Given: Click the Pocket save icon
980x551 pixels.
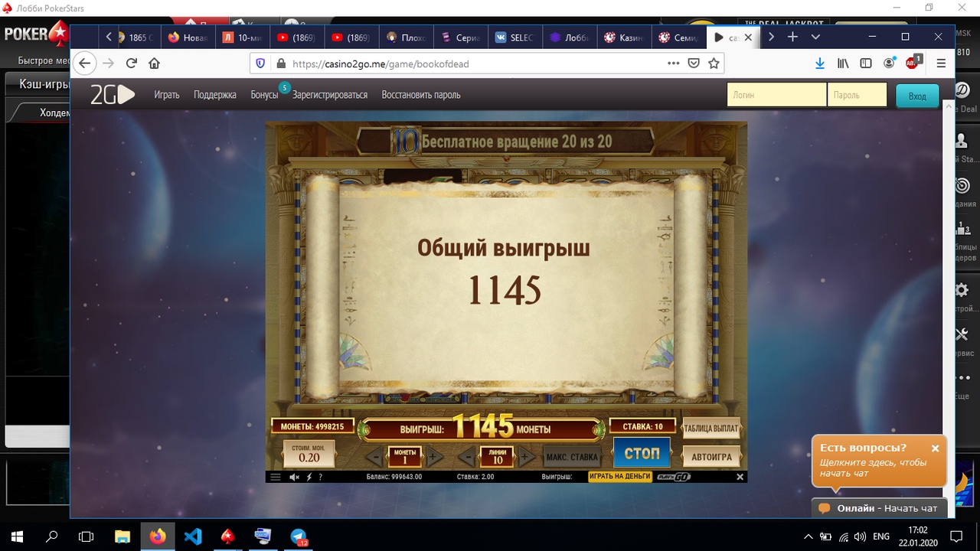Looking at the screenshot, I should (694, 64).
